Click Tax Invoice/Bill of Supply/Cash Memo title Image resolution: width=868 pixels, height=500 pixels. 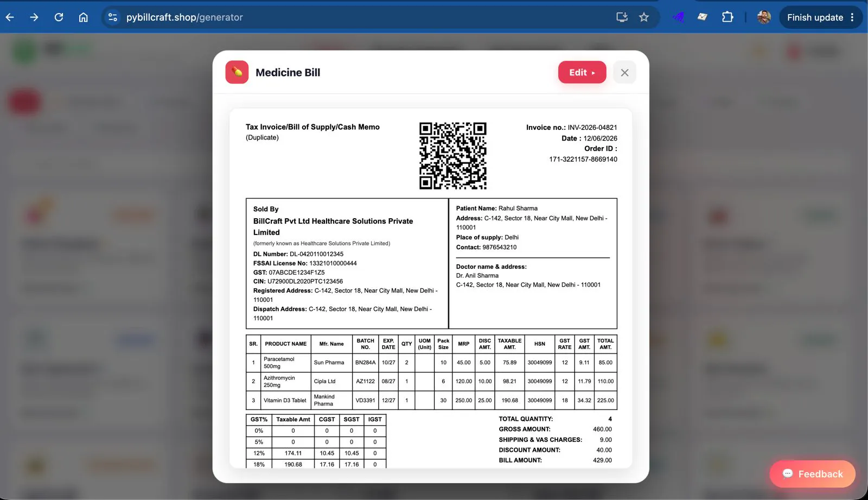pyautogui.click(x=312, y=127)
